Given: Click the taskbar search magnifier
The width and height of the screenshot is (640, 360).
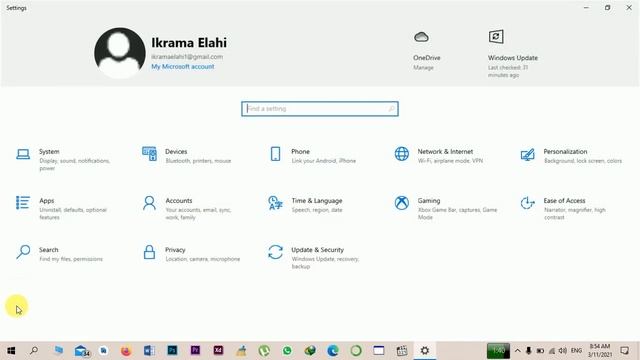Looking at the screenshot, I should tap(34, 350).
